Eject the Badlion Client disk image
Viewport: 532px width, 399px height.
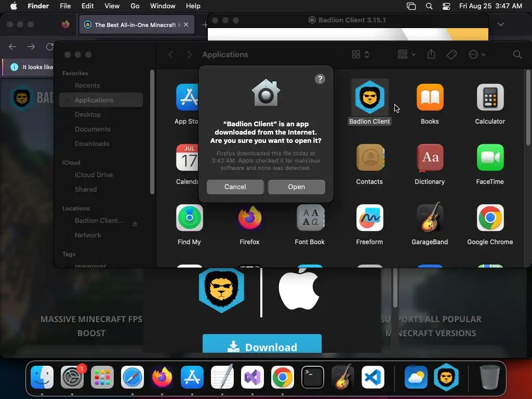(135, 223)
